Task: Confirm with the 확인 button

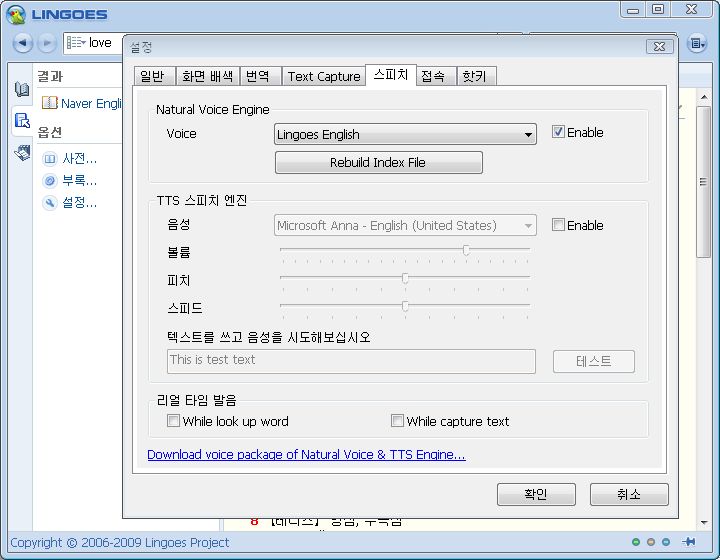Action: tap(536, 494)
